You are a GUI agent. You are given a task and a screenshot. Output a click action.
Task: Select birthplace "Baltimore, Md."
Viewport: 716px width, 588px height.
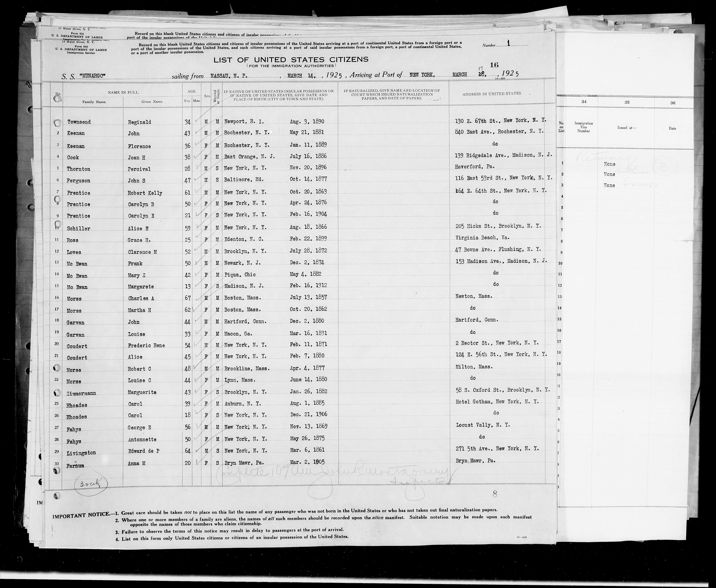click(x=244, y=180)
